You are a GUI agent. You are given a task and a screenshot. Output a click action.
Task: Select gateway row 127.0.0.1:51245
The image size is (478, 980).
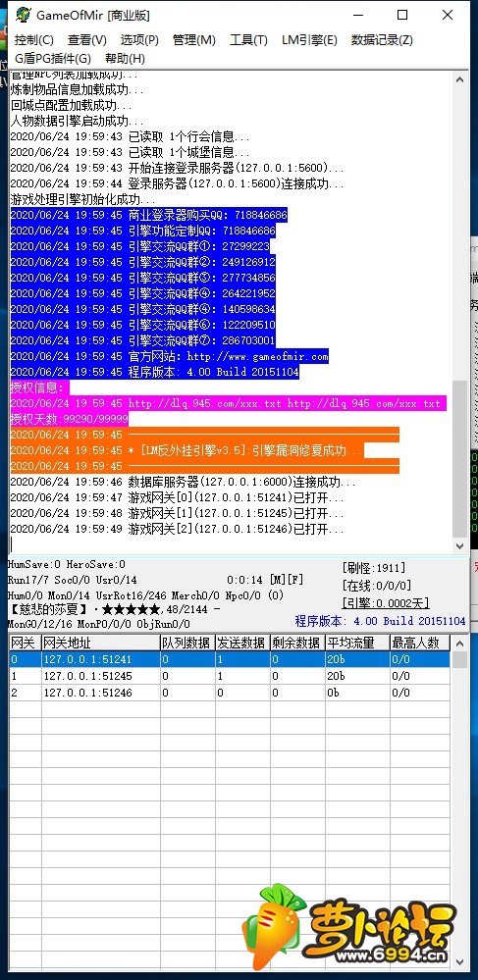[229, 676]
